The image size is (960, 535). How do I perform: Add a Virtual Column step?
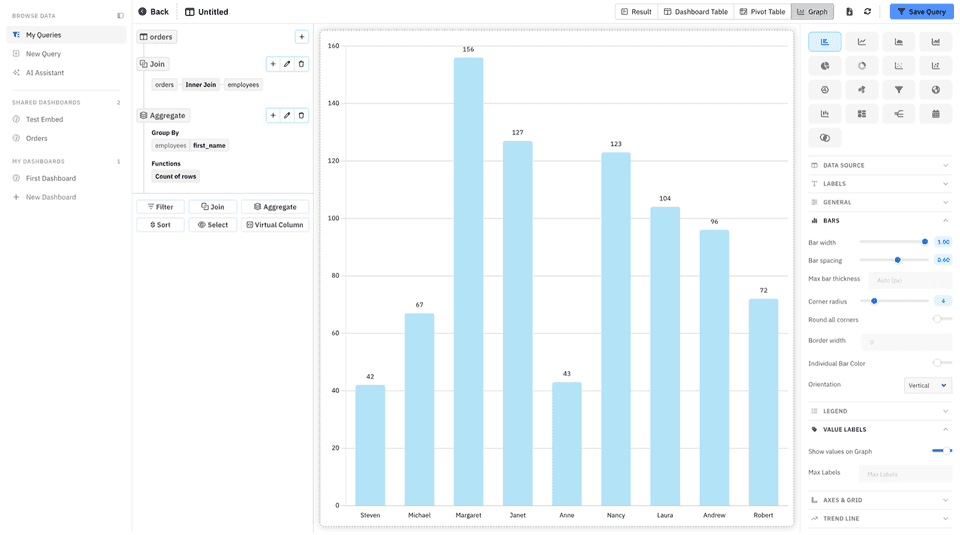[275, 225]
